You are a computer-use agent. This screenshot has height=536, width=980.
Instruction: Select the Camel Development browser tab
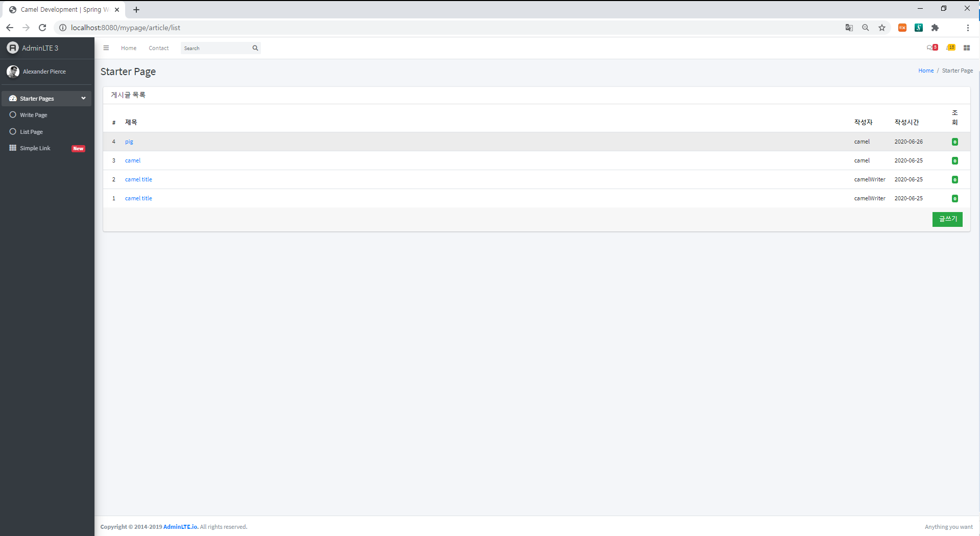[63, 10]
